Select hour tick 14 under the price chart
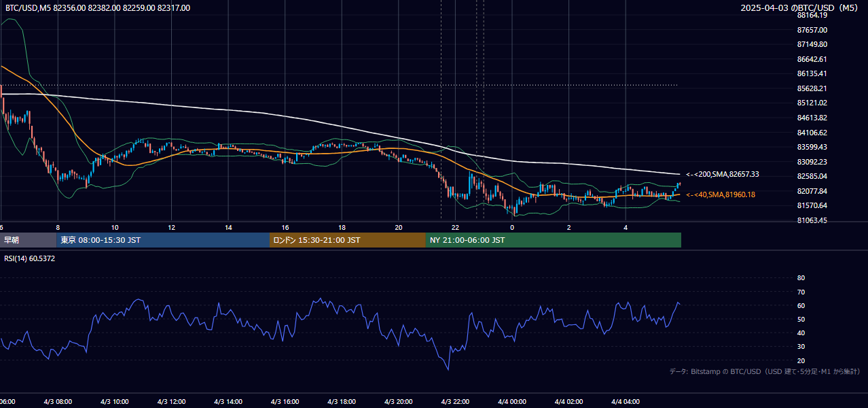Screen dimensions: 868x408 [228, 227]
